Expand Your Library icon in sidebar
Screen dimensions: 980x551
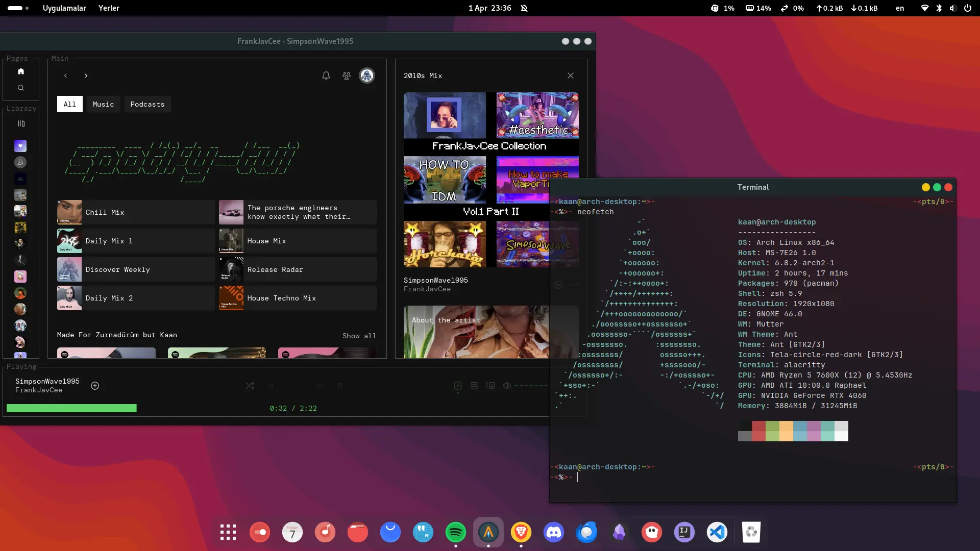[21, 123]
